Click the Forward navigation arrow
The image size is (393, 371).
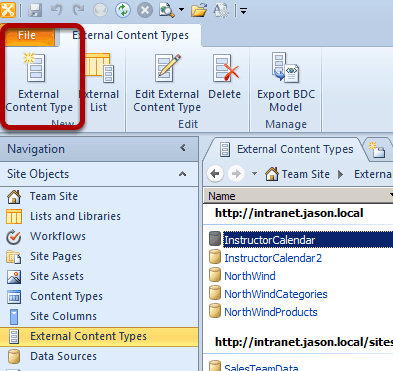point(236,174)
